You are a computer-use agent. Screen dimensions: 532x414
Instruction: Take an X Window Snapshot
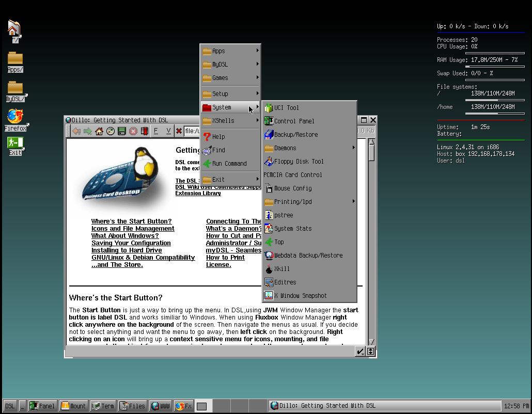coord(309,296)
